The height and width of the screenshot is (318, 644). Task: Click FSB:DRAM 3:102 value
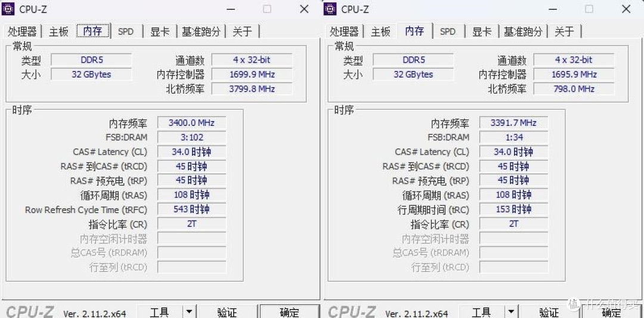[192, 137]
